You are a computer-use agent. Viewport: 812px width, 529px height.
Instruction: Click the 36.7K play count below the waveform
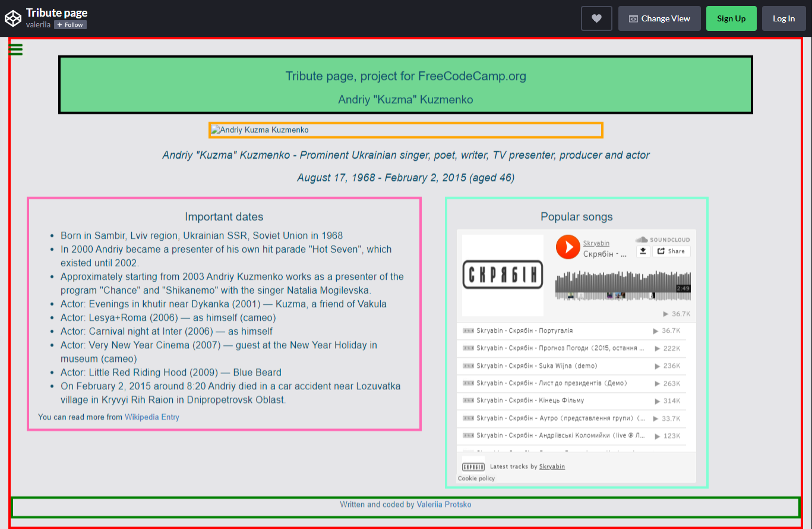[677, 314]
